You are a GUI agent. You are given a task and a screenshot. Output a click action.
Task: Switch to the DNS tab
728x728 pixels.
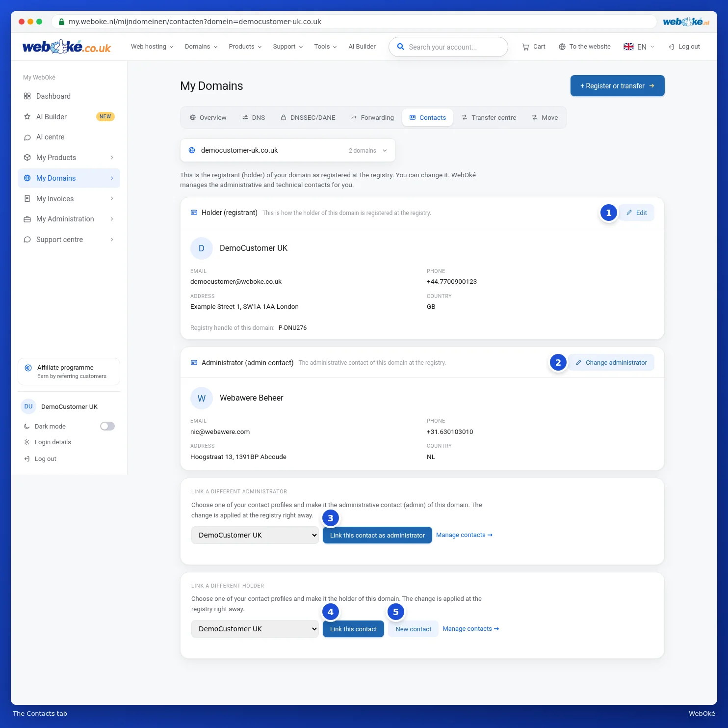[x=254, y=118]
